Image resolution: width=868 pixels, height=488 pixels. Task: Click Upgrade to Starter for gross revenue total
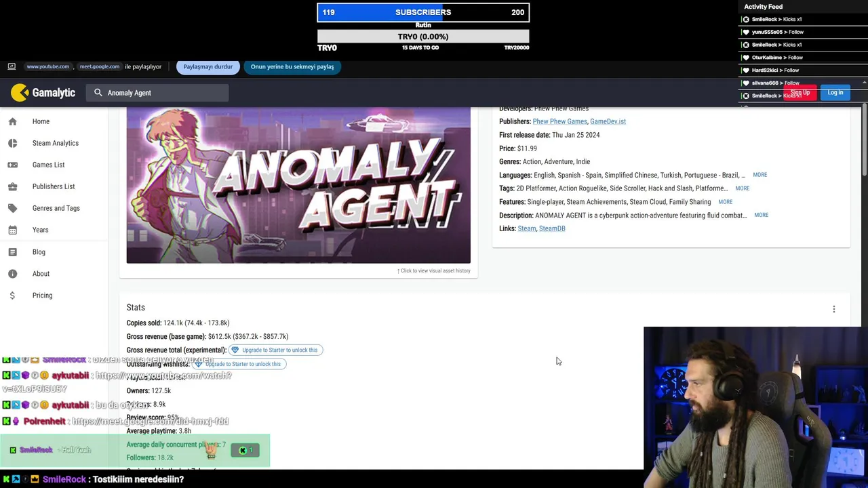pos(275,350)
